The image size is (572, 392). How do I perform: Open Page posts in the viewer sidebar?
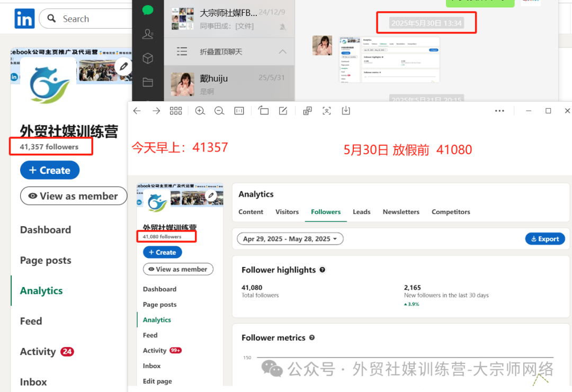(159, 305)
